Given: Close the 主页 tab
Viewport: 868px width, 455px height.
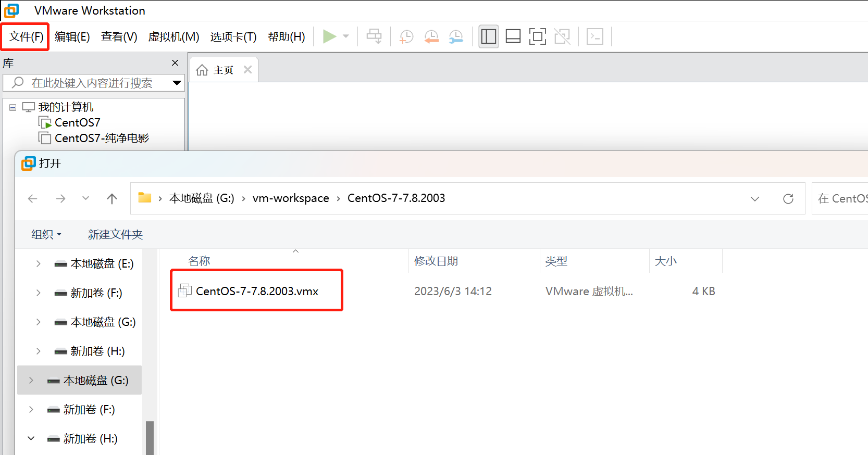Looking at the screenshot, I should pos(248,70).
